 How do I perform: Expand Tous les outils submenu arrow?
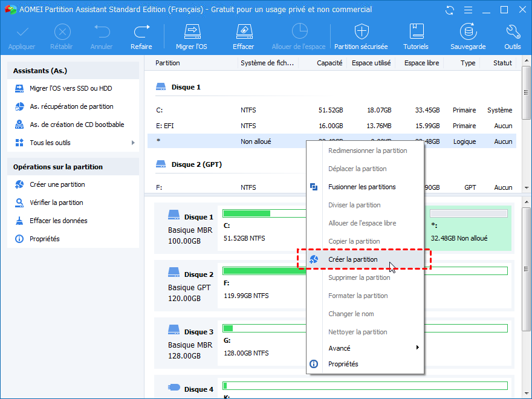pyautogui.click(x=133, y=143)
